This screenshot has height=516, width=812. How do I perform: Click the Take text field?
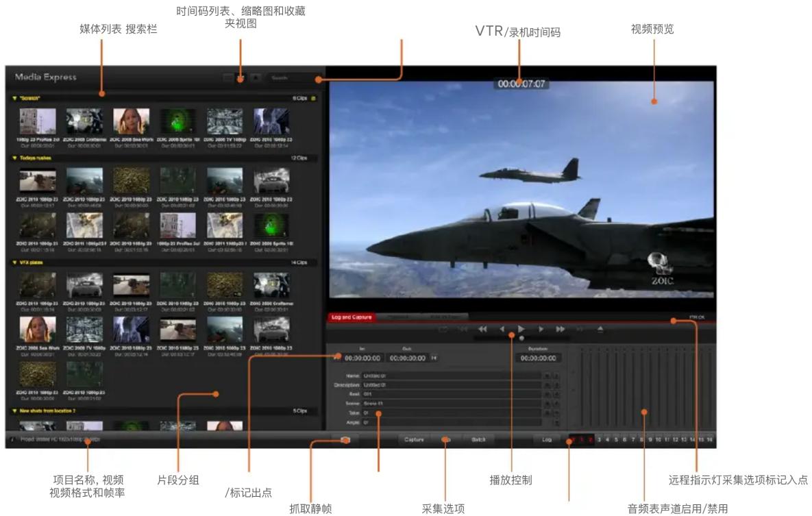click(x=452, y=413)
